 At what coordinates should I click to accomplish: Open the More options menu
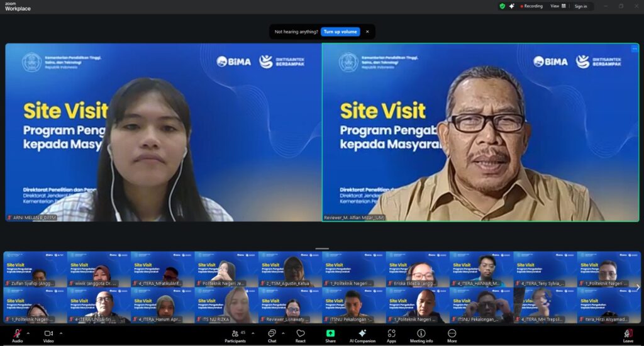click(x=452, y=333)
